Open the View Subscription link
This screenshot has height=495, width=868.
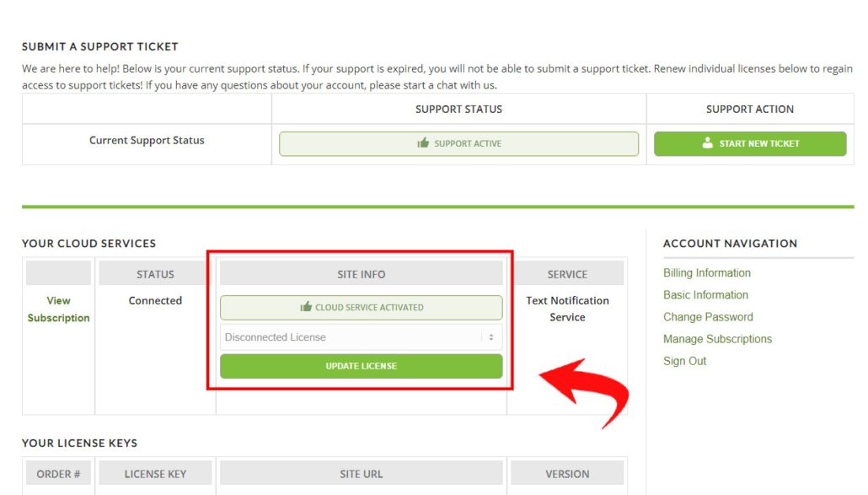click(x=58, y=309)
